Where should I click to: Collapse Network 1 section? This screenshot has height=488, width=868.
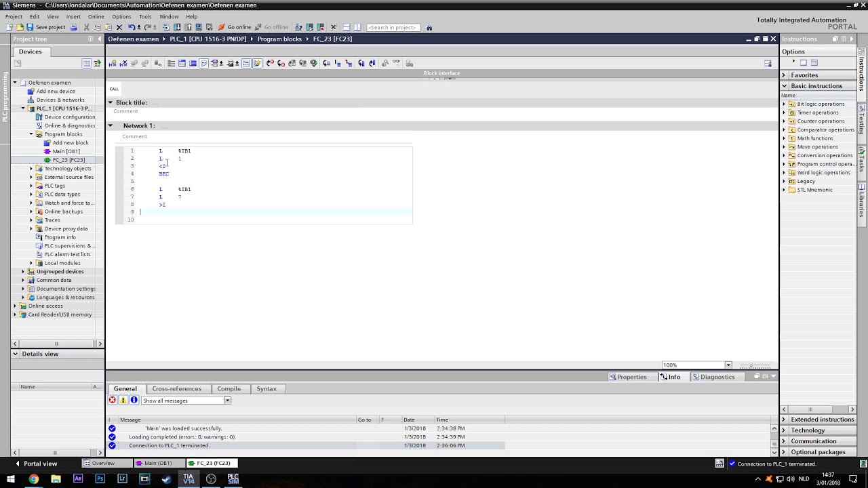pos(110,125)
